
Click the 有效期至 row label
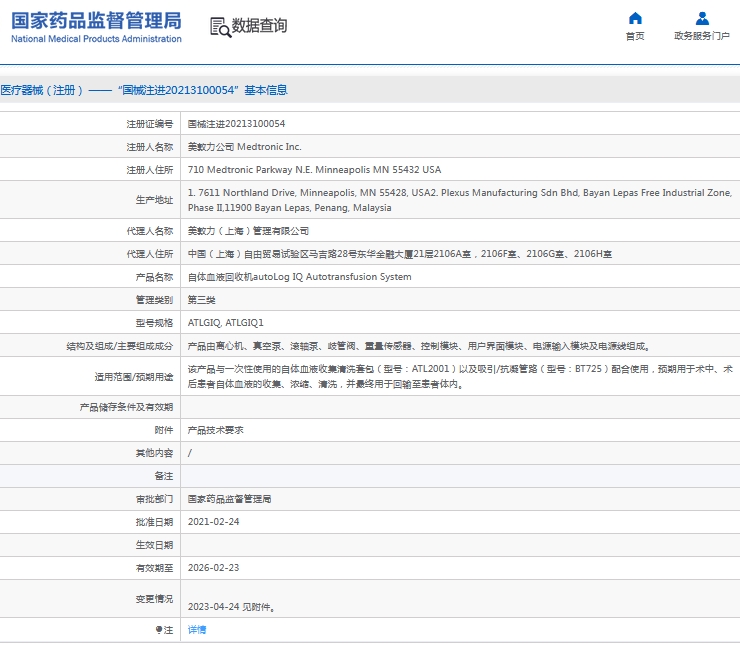click(x=154, y=568)
